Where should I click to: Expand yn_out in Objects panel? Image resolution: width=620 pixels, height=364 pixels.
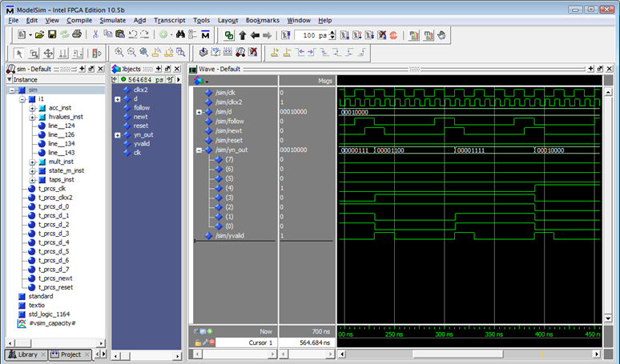click(x=118, y=134)
